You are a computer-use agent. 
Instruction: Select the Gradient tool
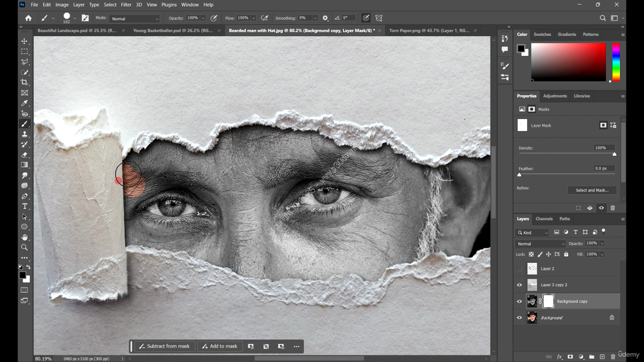tap(24, 165)
